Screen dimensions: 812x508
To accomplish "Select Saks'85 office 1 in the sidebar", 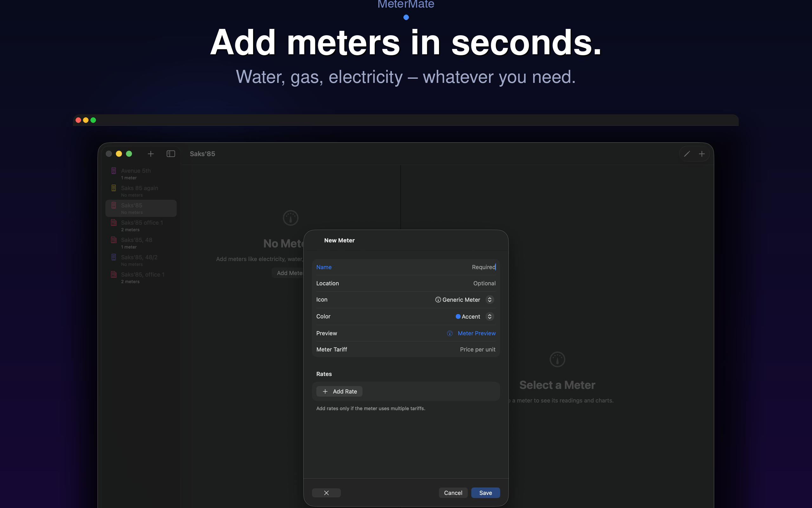I will (x=141, y=226).
